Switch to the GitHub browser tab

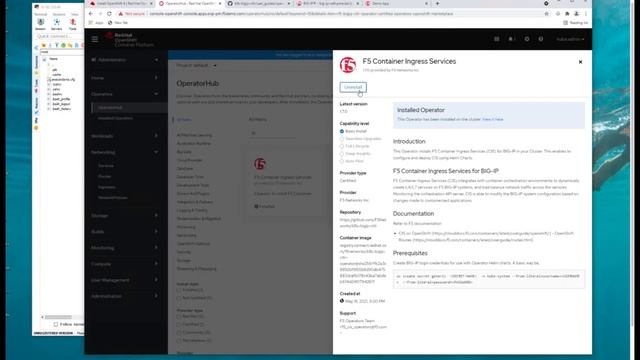click(x=258, y=4)
